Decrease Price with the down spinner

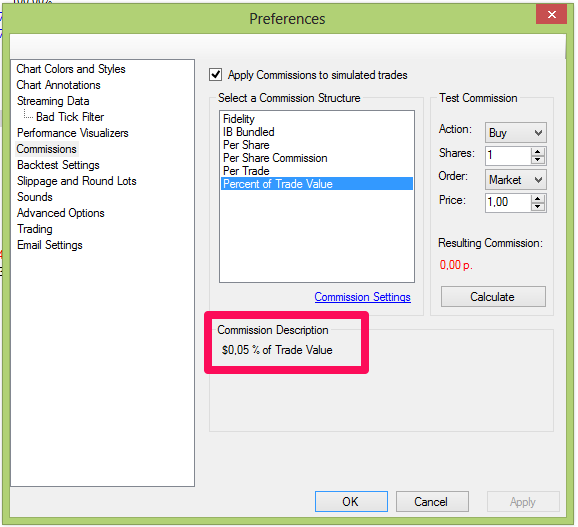click(537, 207)
